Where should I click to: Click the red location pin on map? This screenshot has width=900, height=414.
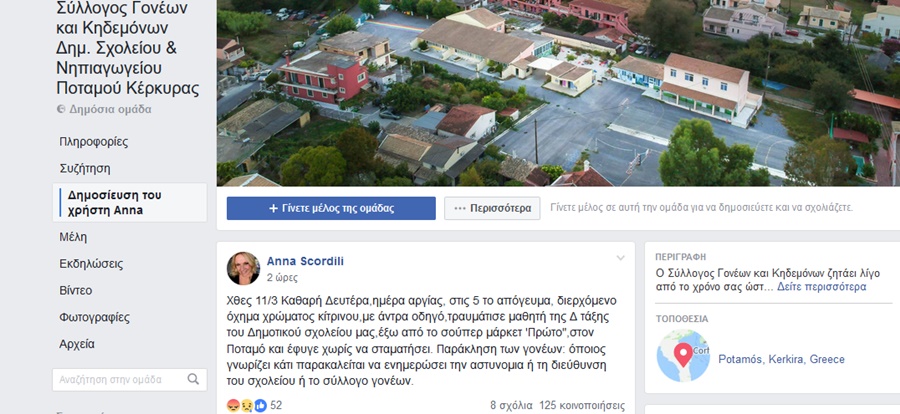[683, 354]
